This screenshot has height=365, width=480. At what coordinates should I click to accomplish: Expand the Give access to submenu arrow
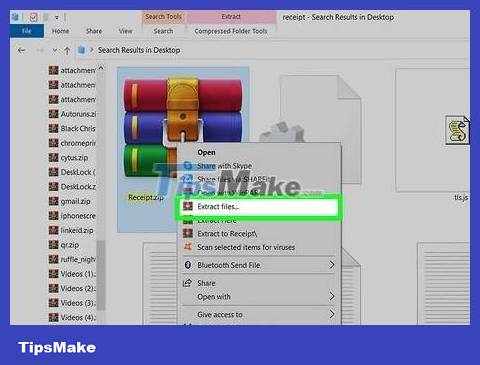(332, 314)
